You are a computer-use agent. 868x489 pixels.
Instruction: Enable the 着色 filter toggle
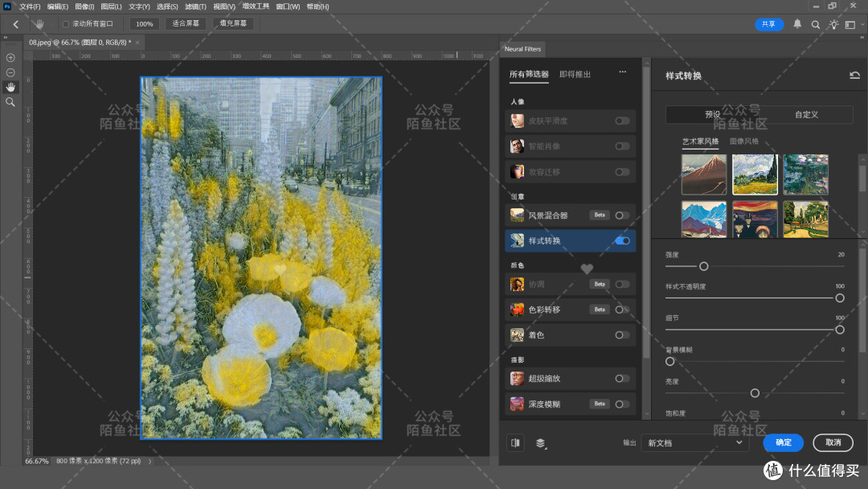click(622, 335)
